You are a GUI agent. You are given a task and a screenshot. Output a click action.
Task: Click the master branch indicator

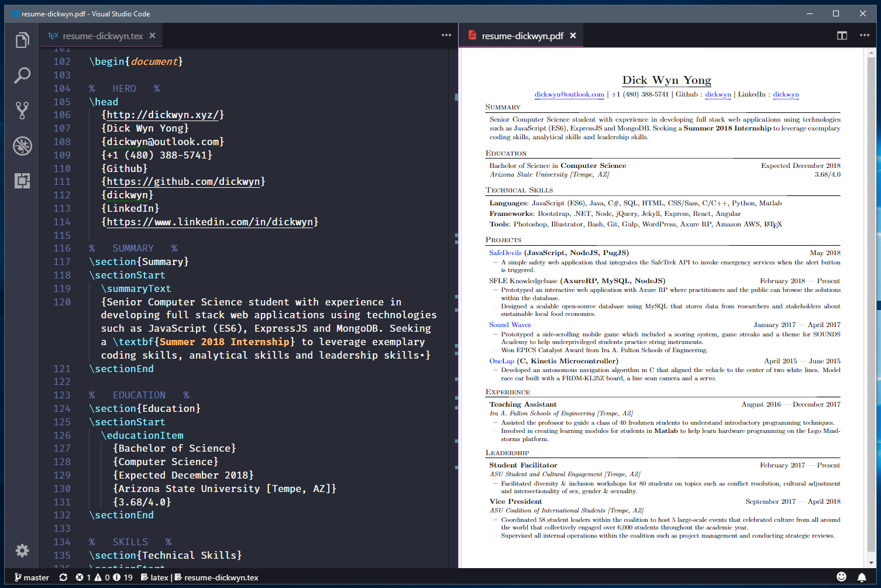click(32, 577)
